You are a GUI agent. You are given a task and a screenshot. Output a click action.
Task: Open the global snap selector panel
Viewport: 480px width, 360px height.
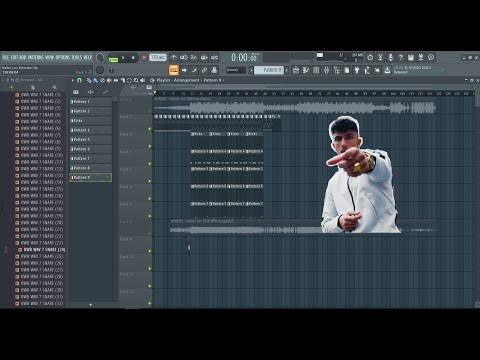coord(236,70)
